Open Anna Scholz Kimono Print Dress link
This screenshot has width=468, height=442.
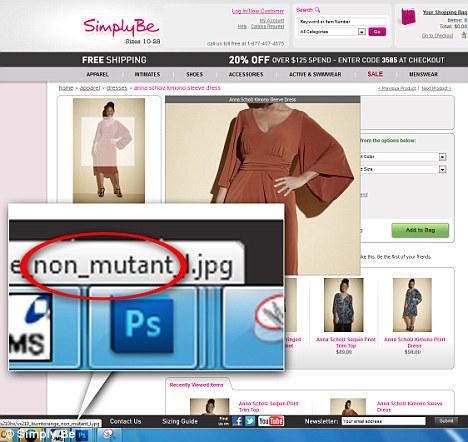coord(414,342)
